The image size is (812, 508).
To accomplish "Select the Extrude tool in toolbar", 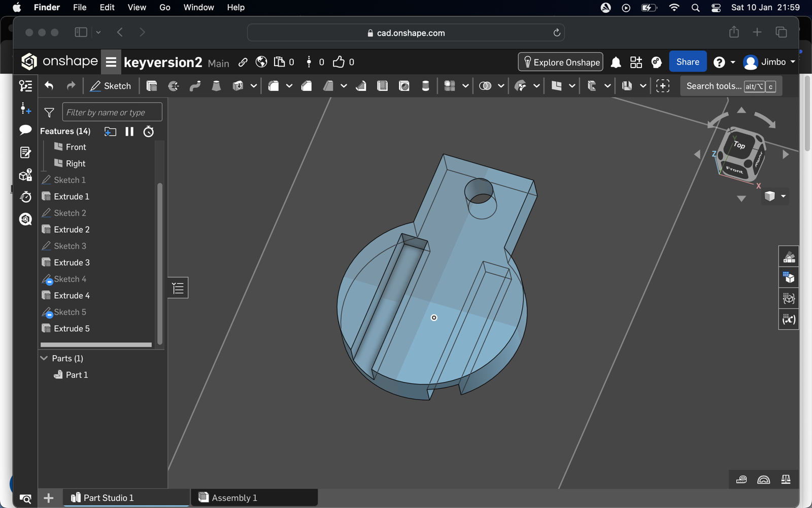I will [151, 86].
